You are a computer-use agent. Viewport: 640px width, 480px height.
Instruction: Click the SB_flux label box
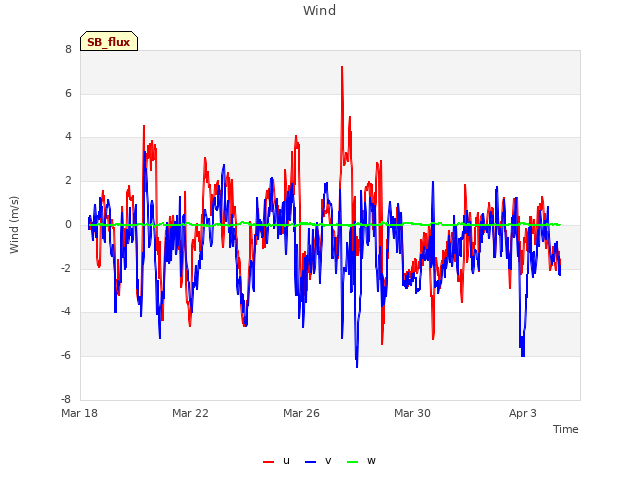(x=109, y=41)
